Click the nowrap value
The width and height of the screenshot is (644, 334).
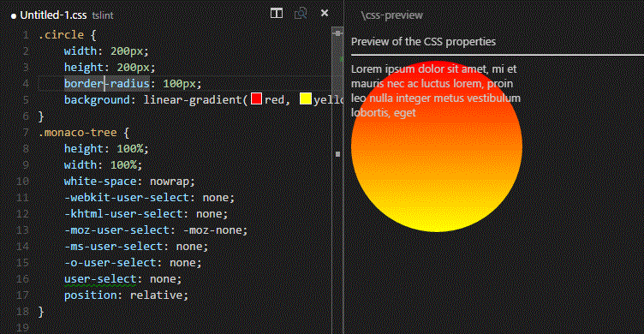[x=170, y=182]
